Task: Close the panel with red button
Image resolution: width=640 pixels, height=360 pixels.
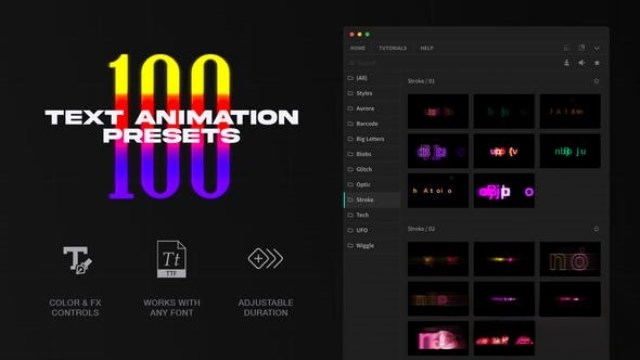Action: point(352,34)
